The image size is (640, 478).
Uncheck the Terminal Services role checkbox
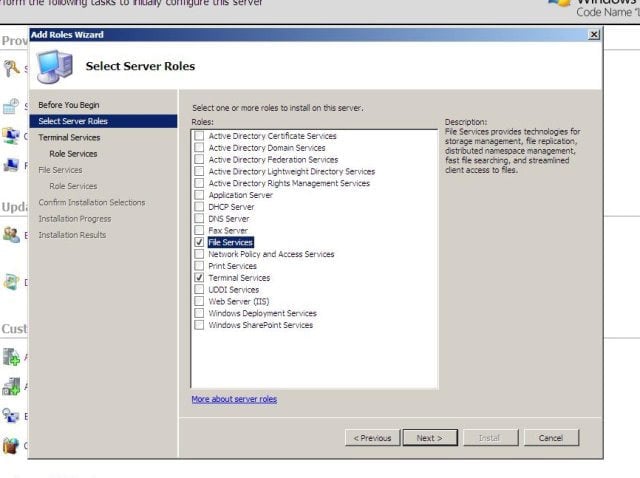pos(199,278)
